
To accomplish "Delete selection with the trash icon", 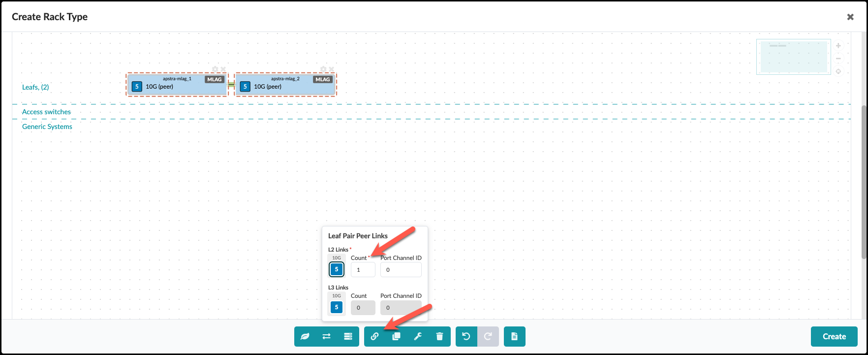I will (x=439, y=337).
